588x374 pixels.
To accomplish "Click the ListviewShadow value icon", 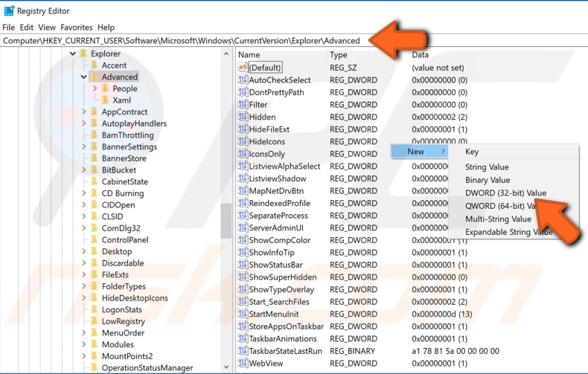I will [x=243, y=178].
